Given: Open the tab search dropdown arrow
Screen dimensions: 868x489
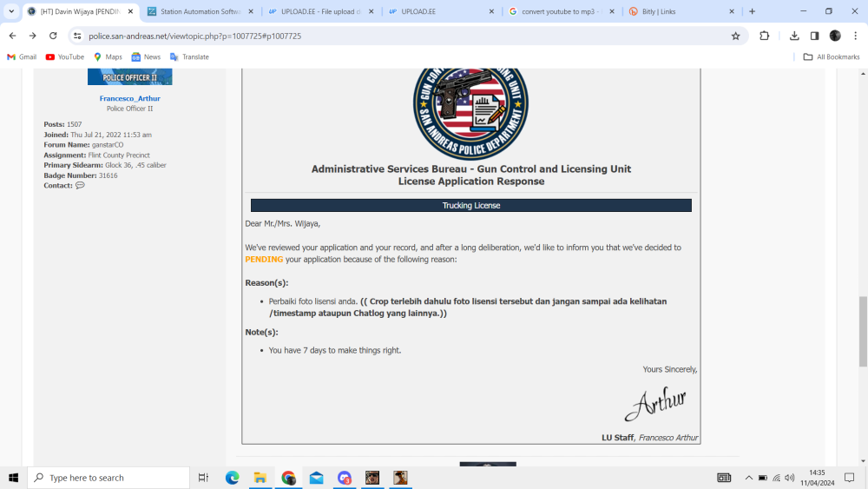Looking at the screenshot, I should (11, 11).
